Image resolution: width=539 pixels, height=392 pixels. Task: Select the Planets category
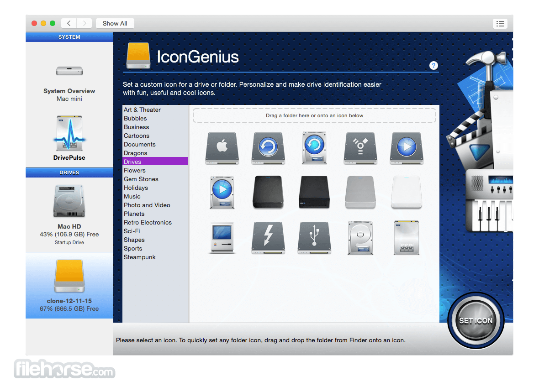(155, 214)
